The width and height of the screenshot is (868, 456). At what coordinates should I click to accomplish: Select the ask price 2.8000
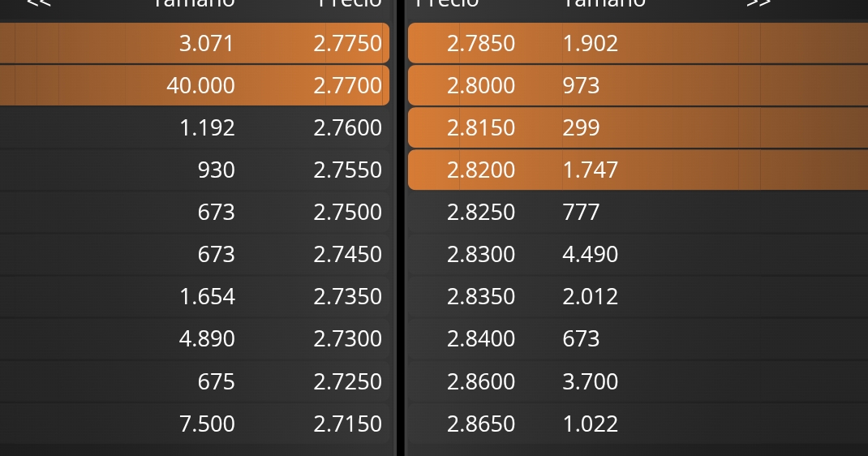click(x=481, y=85)
